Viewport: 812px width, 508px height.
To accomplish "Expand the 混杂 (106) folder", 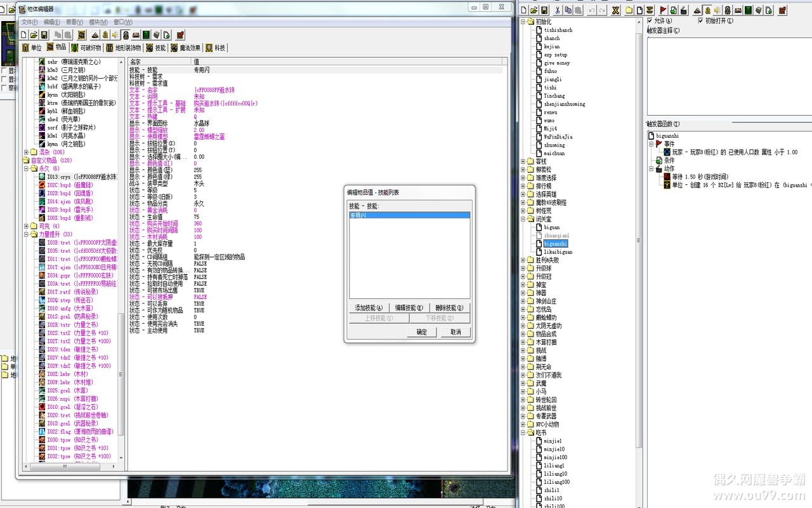I will (27, 152).
